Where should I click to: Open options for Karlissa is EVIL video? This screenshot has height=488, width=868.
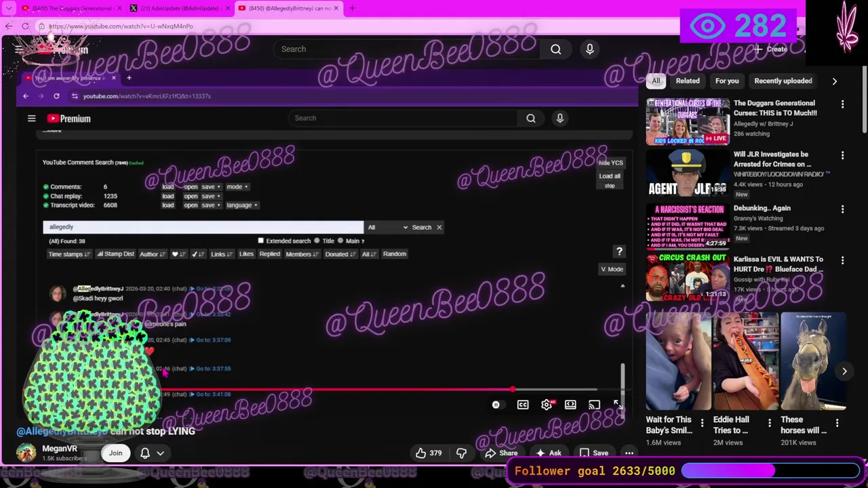click(x=842, y=260)
